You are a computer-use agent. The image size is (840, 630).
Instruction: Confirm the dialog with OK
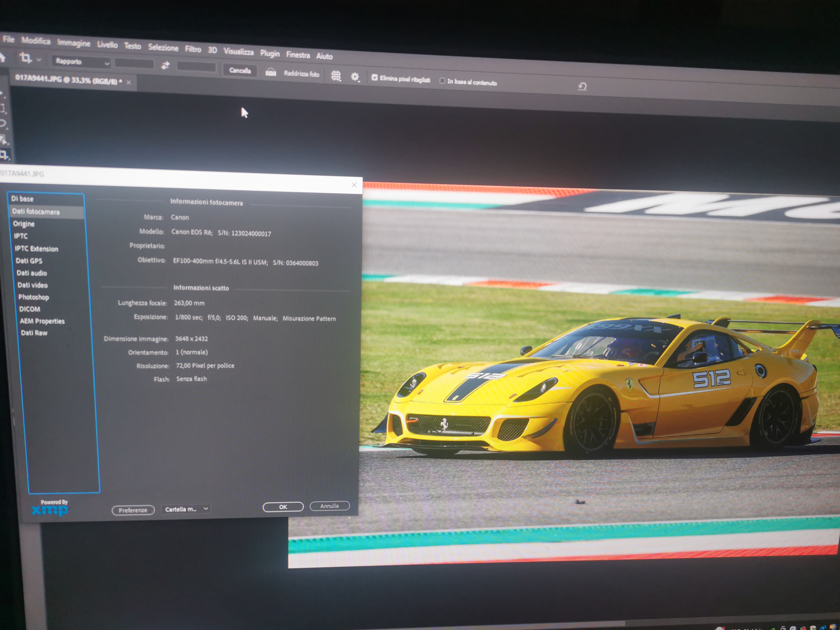[x=283, y=507]
